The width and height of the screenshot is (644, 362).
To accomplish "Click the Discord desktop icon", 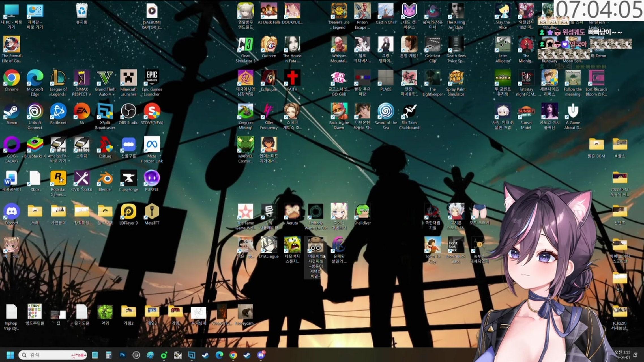I will 11,212.
